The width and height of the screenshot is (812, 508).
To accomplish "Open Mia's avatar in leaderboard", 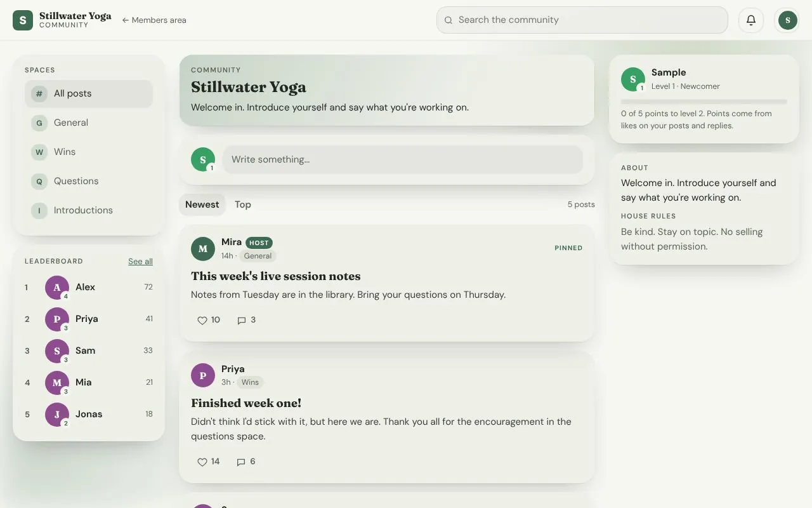I will [57, 383].
